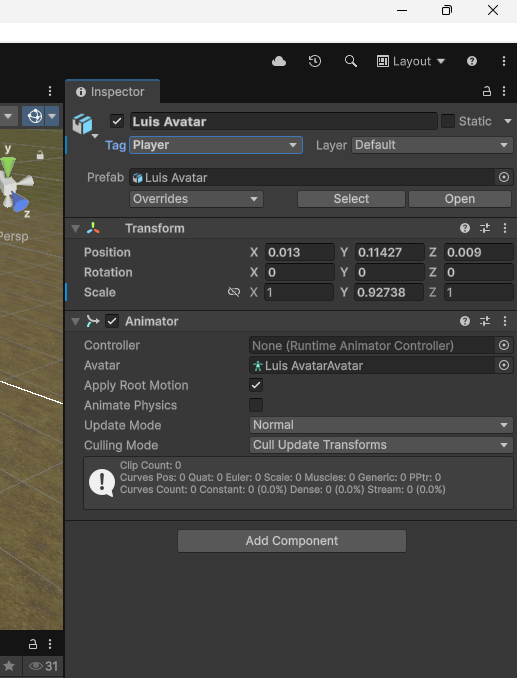Viewport: 517px width, 678px height.
Task: Open Transform component help reference
Action: (x=465, y=228)
